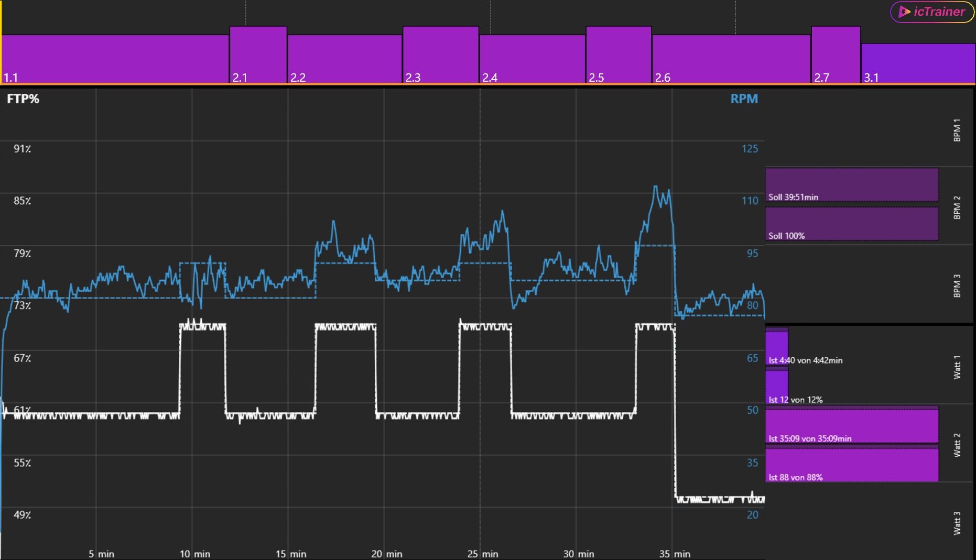Select the Watt 1 zone label
Screen dimensions: 976x560
957,367
